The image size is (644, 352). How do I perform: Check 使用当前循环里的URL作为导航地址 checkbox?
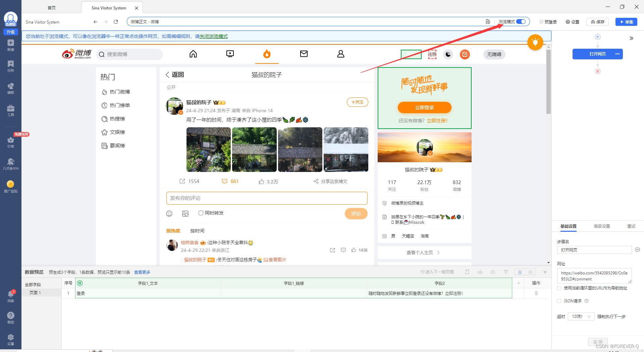tap(559, 288)
